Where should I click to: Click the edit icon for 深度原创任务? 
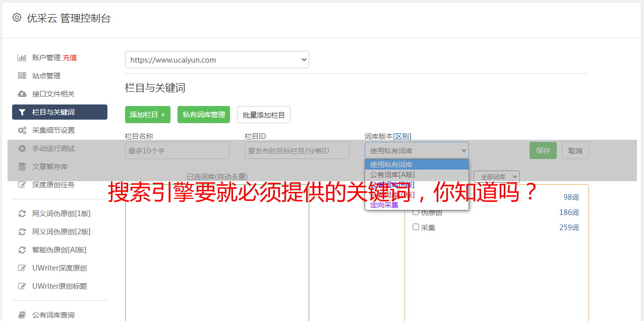click(22, 185)
